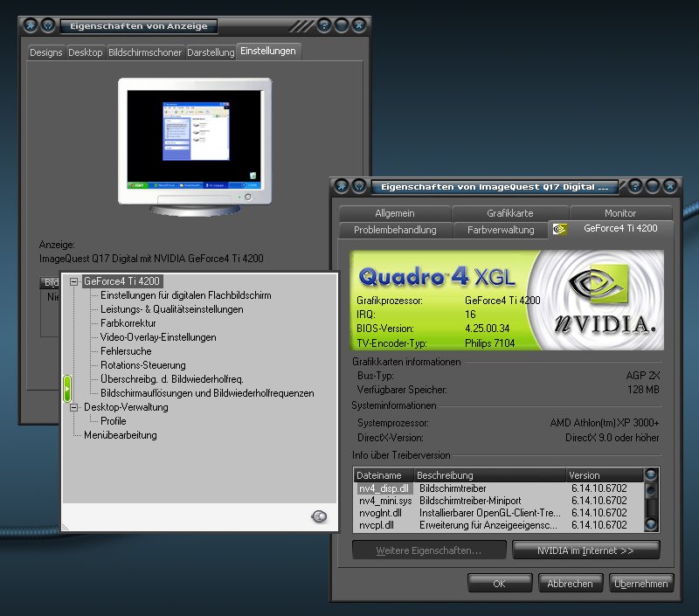Select Überschreibg. d. Bildwiederholfreq.
699x616 pixels.
tap(171, 379)
